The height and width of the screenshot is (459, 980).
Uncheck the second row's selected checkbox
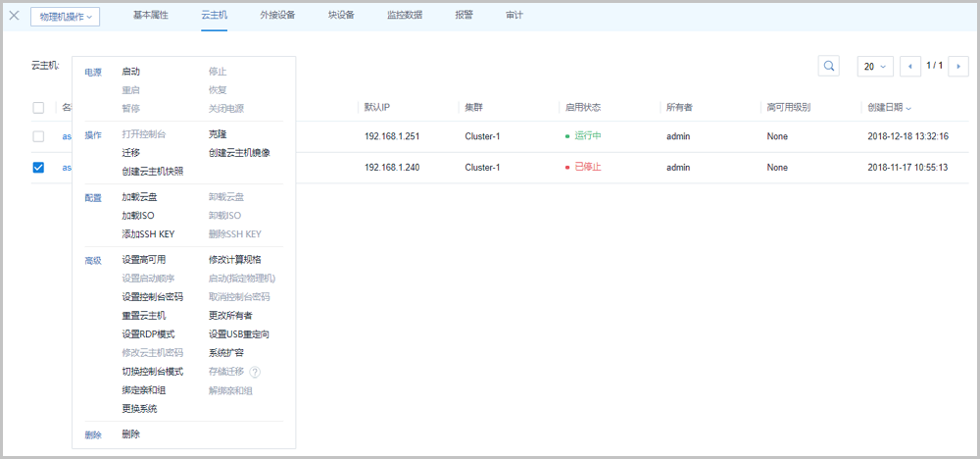(38, 168)
